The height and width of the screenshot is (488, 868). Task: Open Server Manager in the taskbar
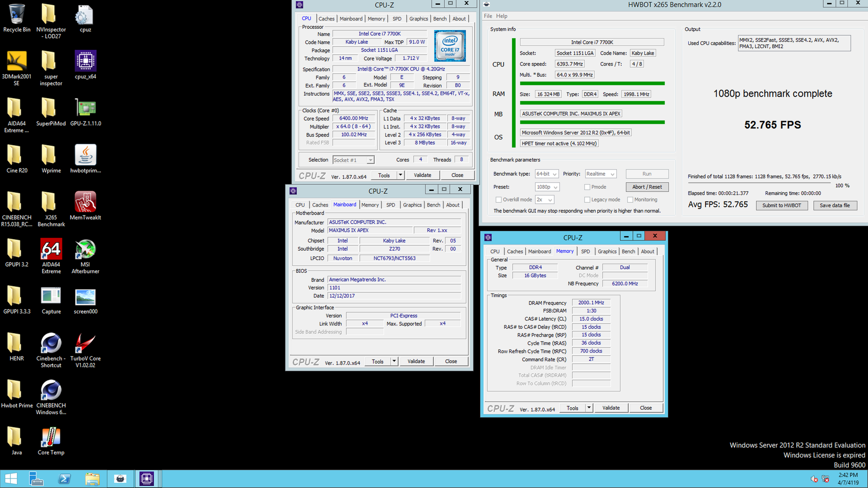(36, 479)
